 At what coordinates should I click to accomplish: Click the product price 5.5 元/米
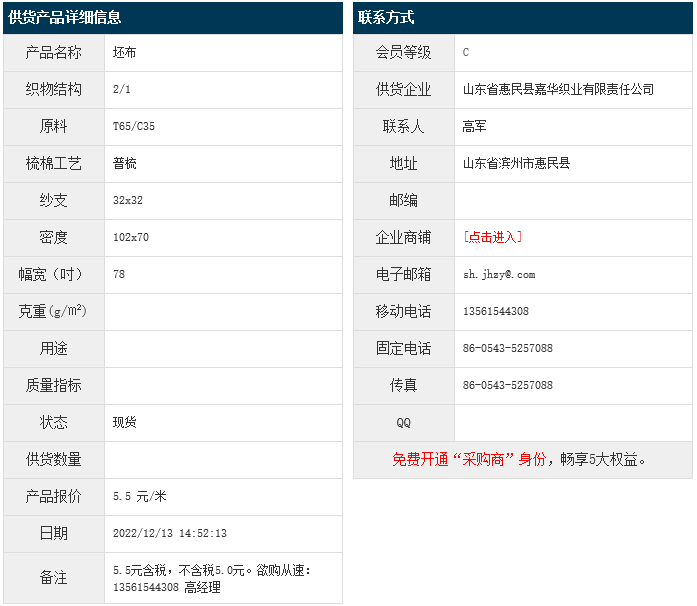pos(139,496)
